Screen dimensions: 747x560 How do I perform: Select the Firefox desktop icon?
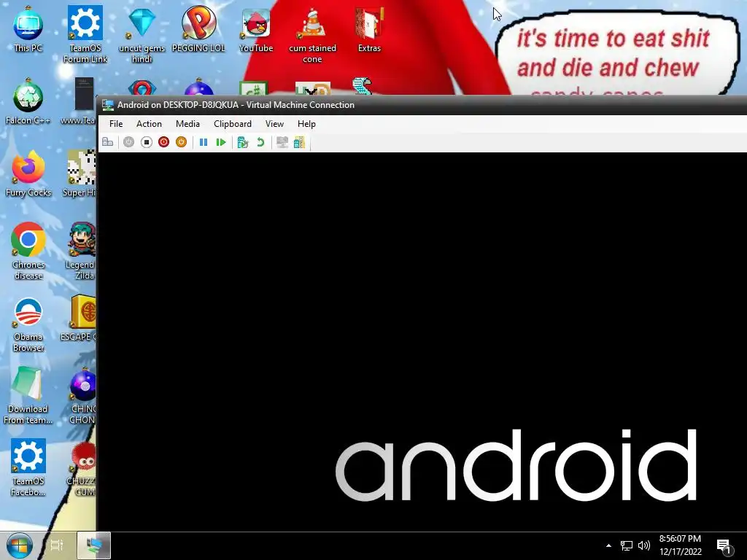click(28, 174)
